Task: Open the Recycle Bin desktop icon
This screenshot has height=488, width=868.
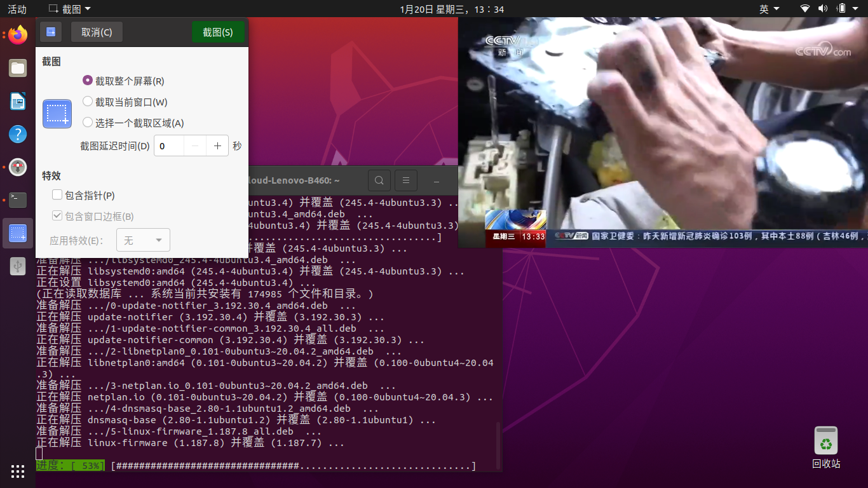Action: pyautogui.click(x=826, y=447)
